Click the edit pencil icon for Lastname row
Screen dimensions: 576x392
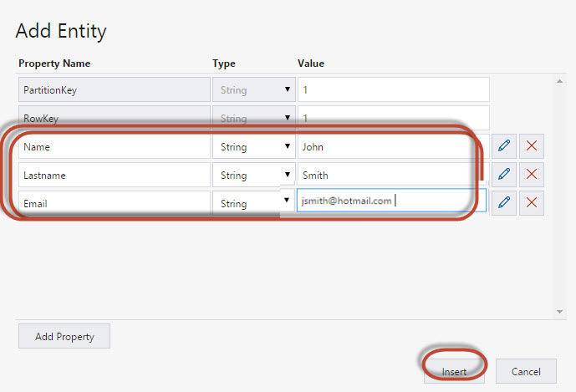coord(503,175)
